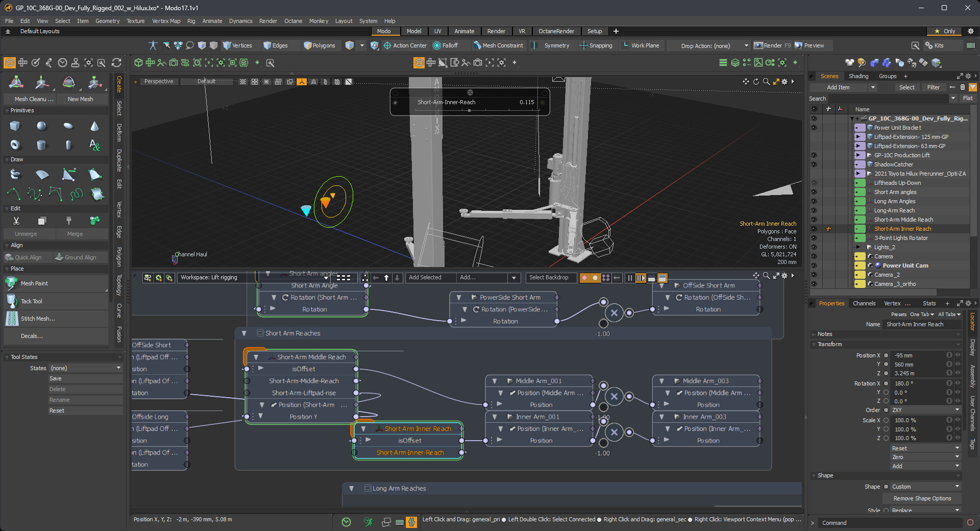Open the Geometry menu
Viewport: 980px width, 531px height.
click(x=107, y=21)
